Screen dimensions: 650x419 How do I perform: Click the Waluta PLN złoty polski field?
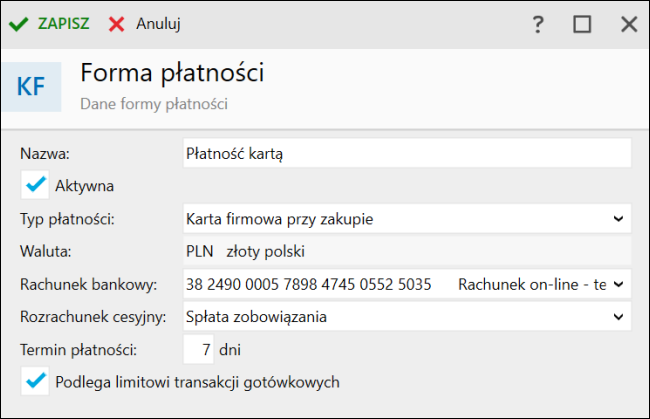pyautogui.click(x=407, y=251)
